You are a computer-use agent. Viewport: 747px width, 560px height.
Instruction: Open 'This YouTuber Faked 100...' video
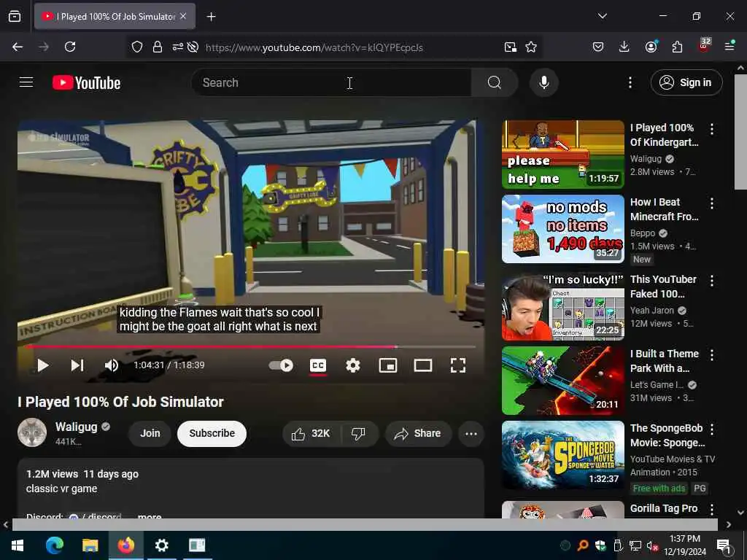[562, 306]
